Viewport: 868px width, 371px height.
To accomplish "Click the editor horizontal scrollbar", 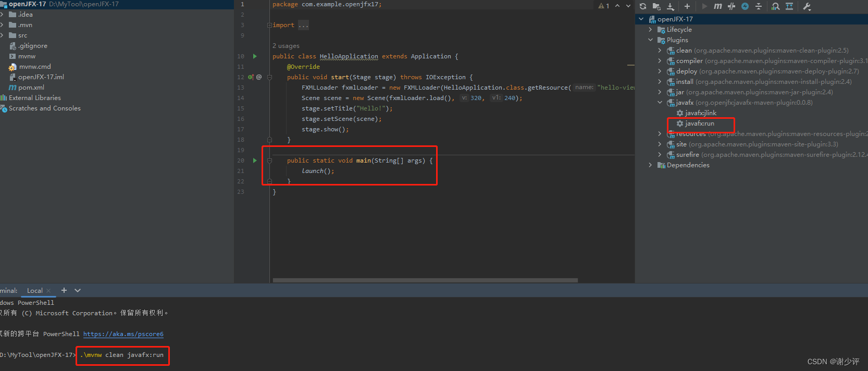I will [x=425, y=280].
